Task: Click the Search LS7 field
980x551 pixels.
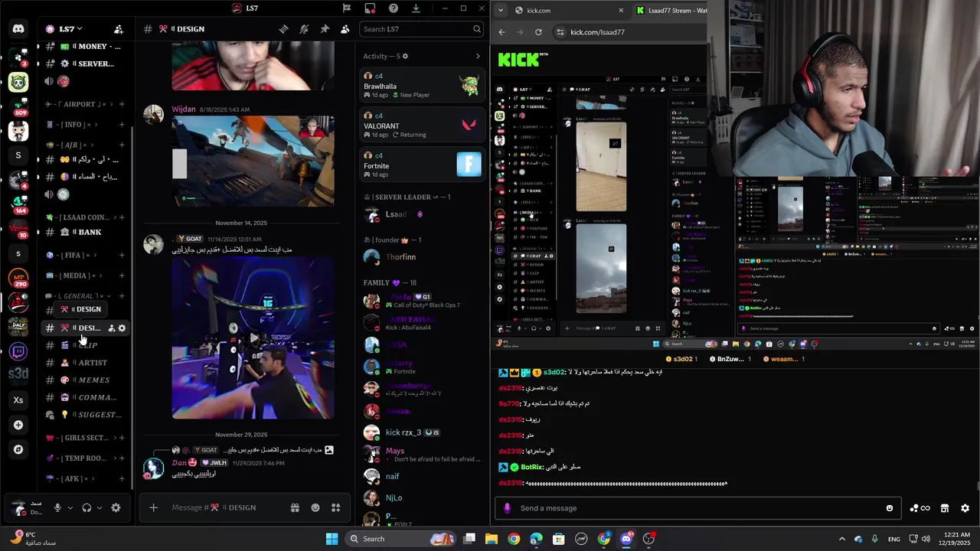Action: pyautogui.click(x=422, y=29)
